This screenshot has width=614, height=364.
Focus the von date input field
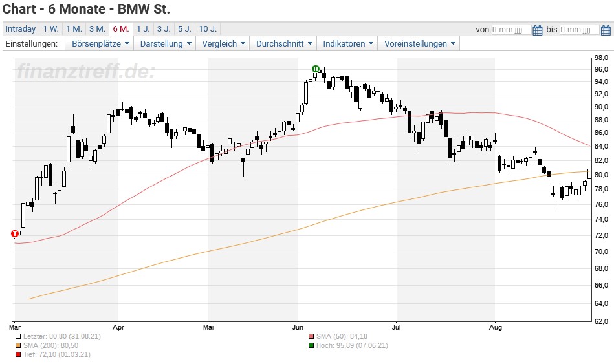(511, 30)
